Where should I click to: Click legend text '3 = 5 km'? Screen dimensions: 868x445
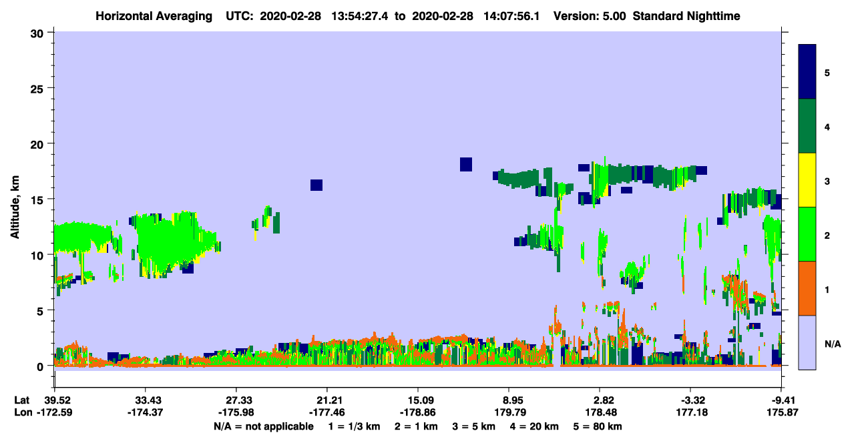click(x=474, y=426)
